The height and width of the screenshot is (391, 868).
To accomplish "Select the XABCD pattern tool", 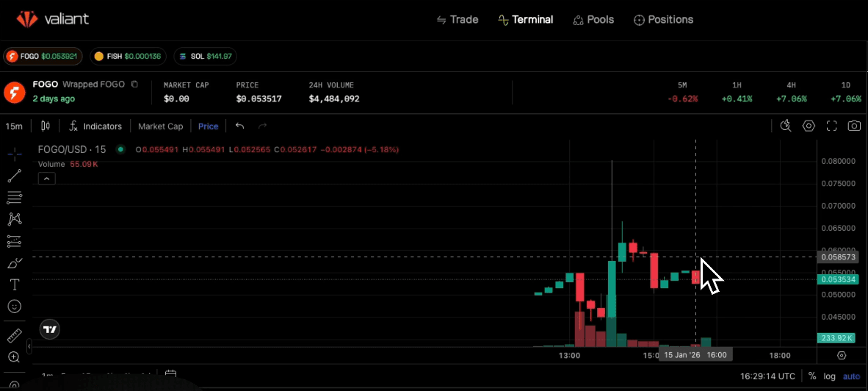I will coord(15,219).
